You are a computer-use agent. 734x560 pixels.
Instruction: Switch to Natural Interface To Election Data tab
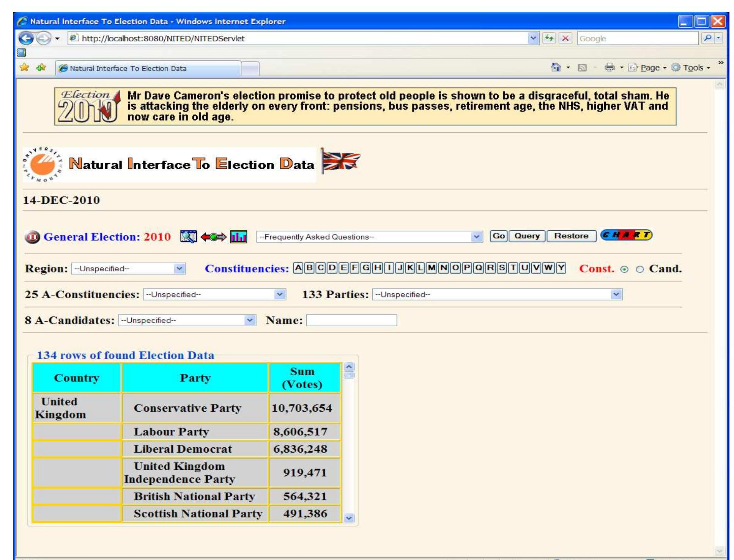(148, 68)
